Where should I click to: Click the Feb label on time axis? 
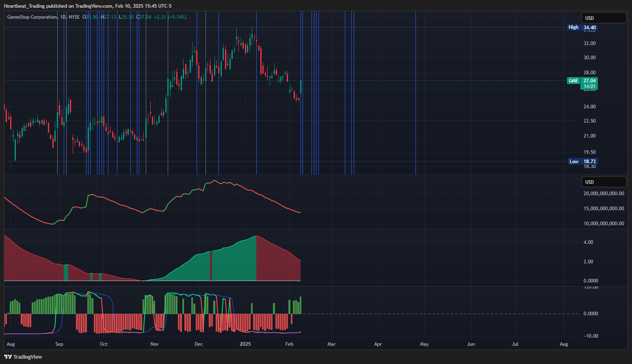(x=289, y=344)
